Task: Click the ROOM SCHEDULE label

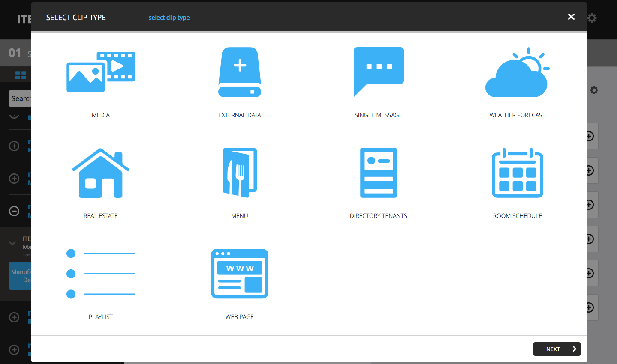Action: pyautogui.click(x=518, y=216)
